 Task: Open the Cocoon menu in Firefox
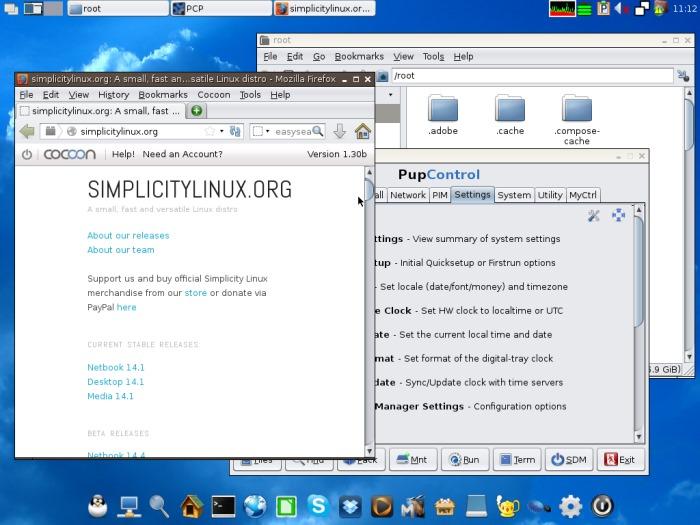coord(214,95)
